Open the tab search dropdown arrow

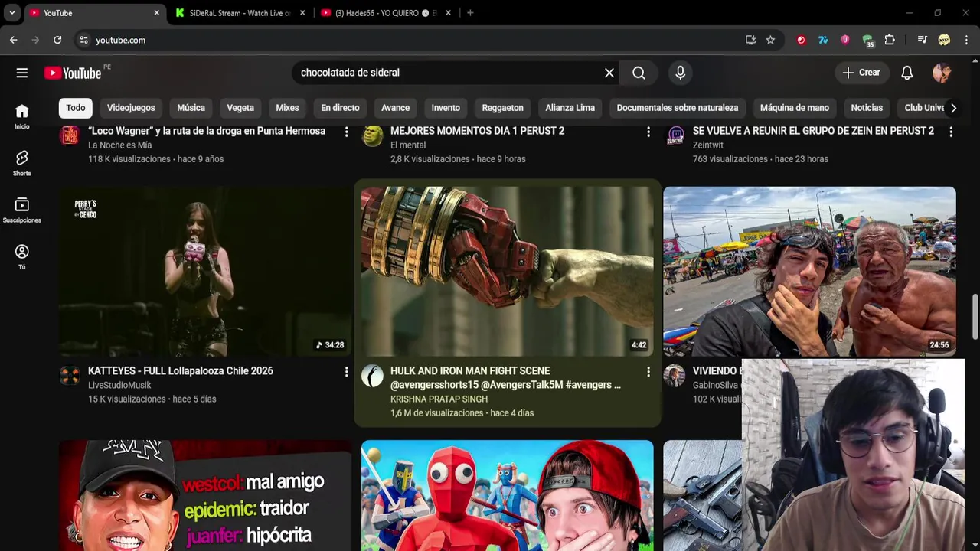(12, 13)
